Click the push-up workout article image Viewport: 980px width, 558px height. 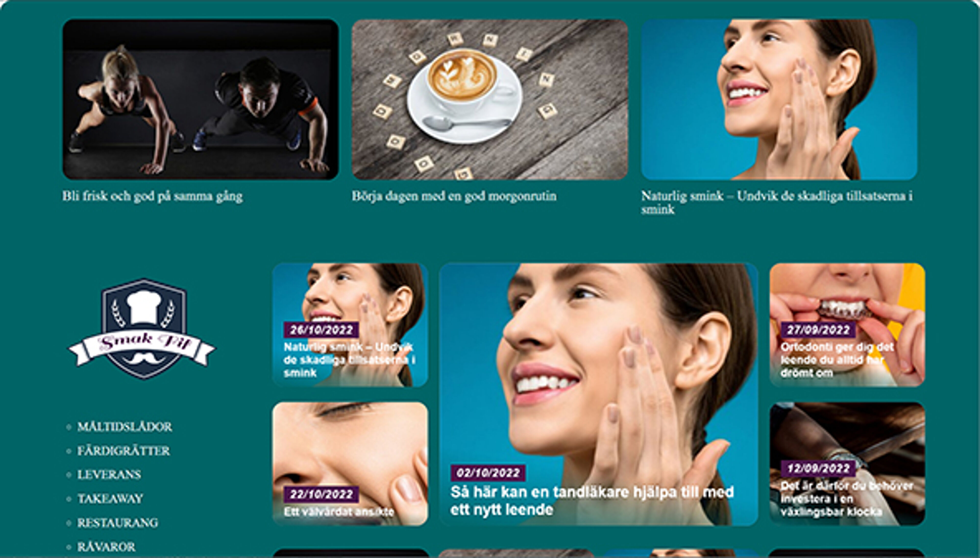[200, 100]
